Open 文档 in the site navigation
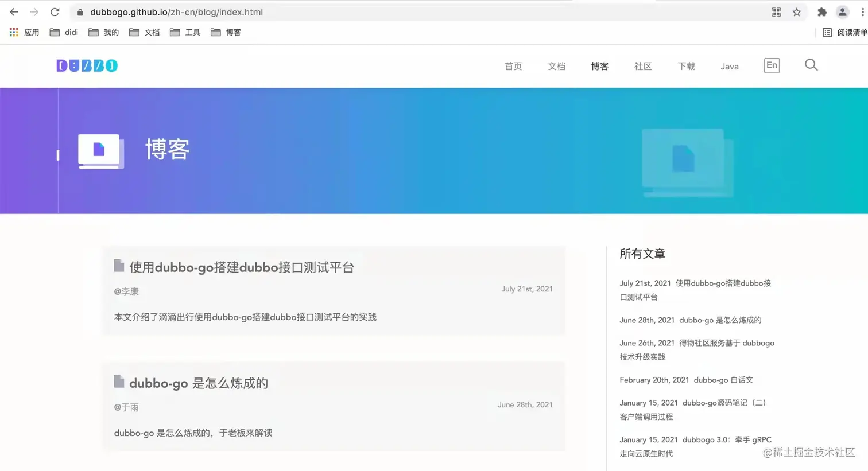 [x=556, y=67]
